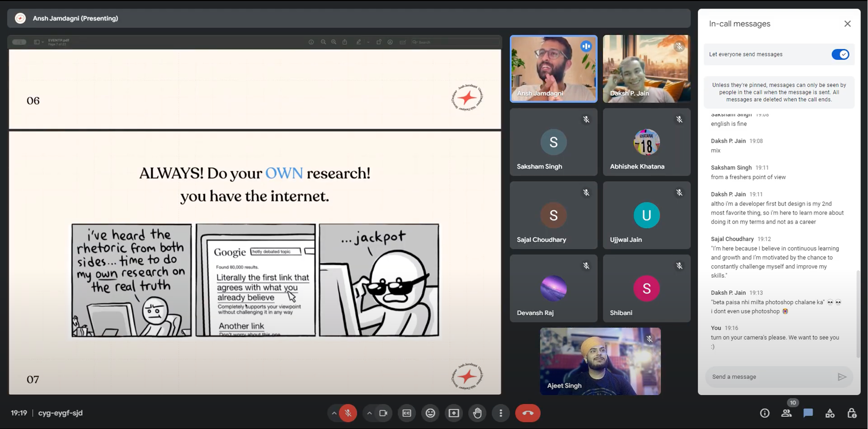Screen dimensions: 868x429
Task: Turn on closed captions
Action: pos(407,413)
